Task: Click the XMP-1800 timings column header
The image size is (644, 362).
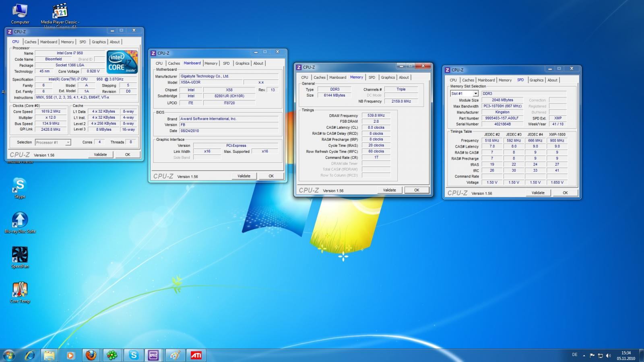Action: pyautogui.click(x=557, y=134)
